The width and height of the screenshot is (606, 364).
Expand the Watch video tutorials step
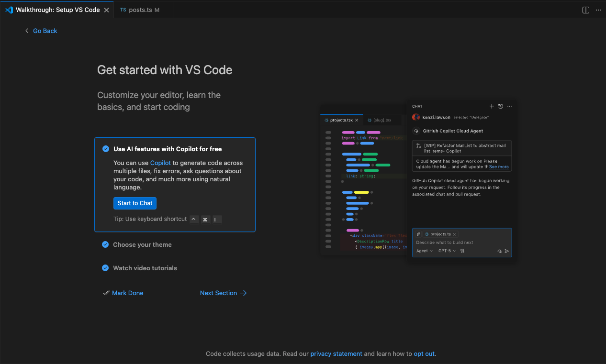145,268
